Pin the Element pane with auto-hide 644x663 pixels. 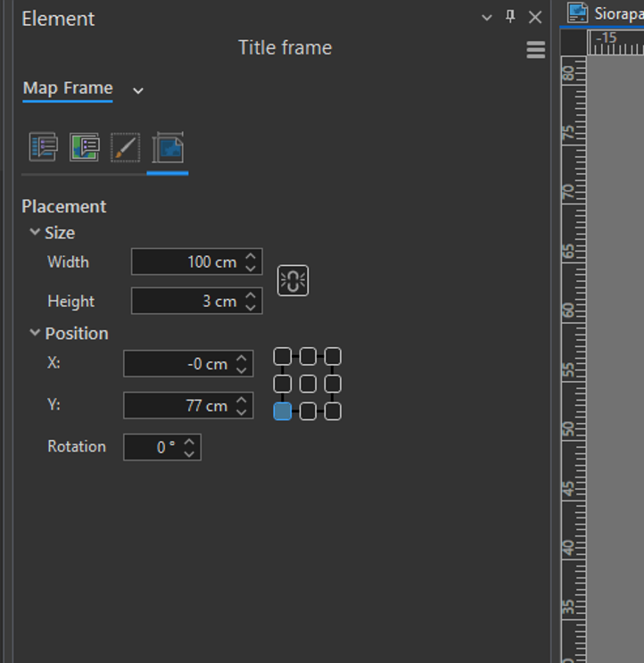click(x=510, y=17)
